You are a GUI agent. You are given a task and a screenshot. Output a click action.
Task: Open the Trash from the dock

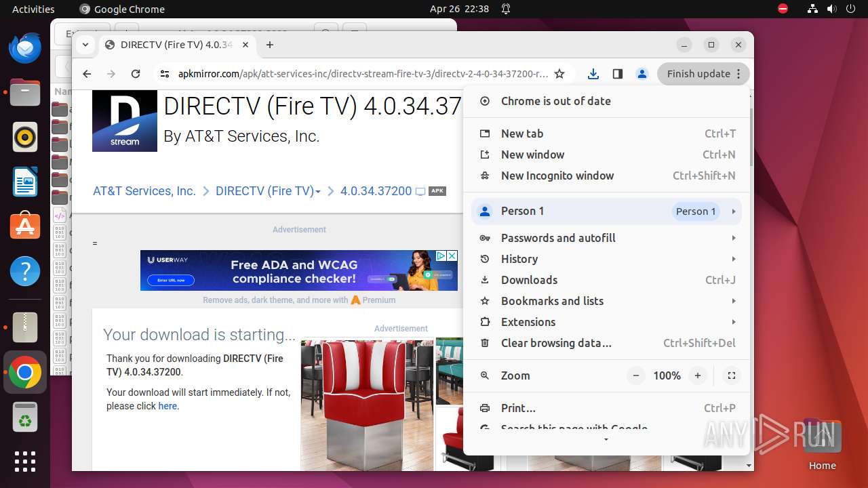pyautogui.click(x=25, y=417)
